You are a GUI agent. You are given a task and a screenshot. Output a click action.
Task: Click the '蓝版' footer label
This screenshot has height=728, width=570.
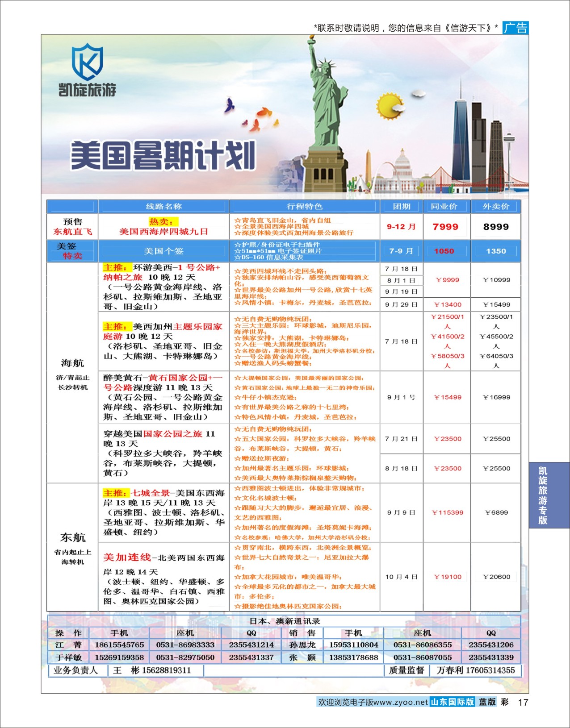[487, 702]
